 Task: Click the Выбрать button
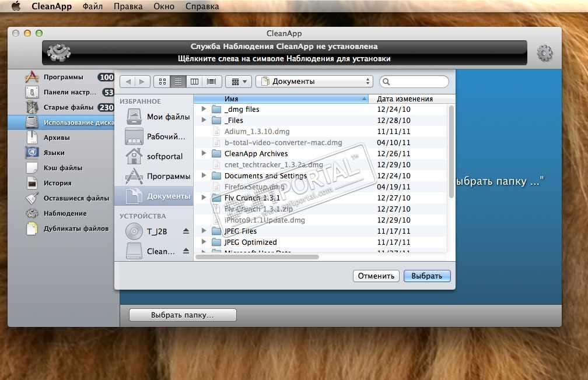click(427, 276)
